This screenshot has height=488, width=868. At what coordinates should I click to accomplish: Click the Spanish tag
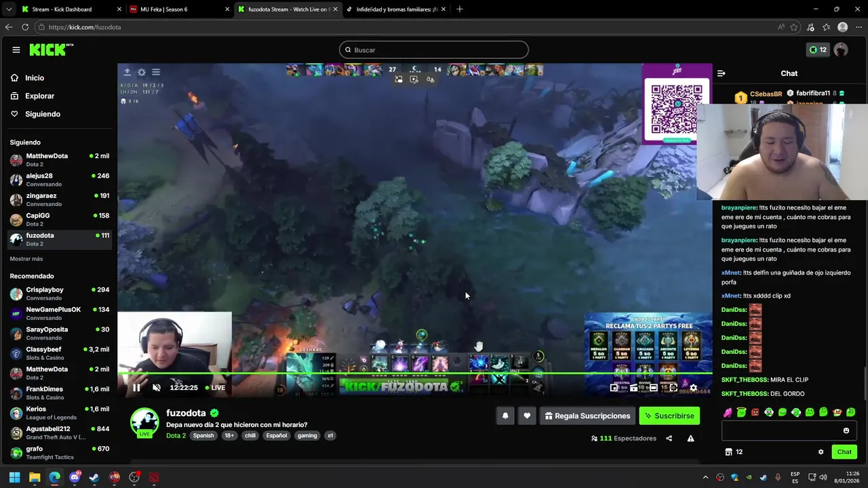point(203,436)
